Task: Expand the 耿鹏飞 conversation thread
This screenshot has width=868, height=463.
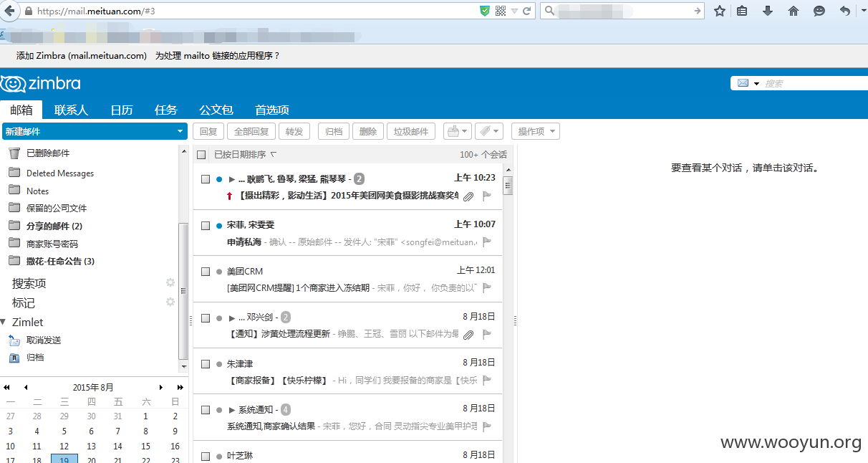Action: click(231, 179)
